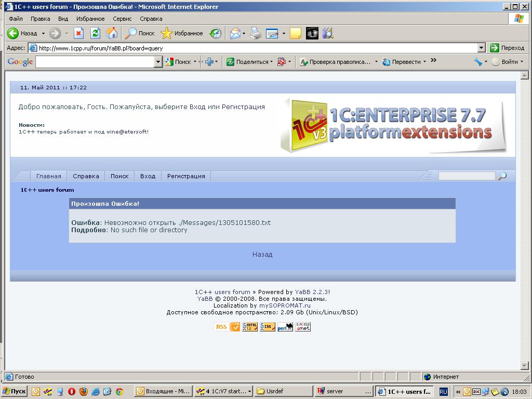Expand the Google search box dropdown
Image resolution: width=532 pixels, height=399 pixels.
tap(158, 62)
